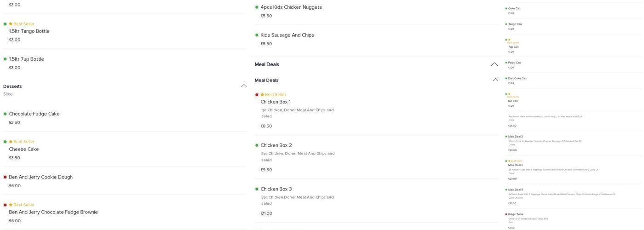Click the green dot beside Chocolate Fudge Cake
This screenshot has width=644, height=230.
(x=5, y=114)
